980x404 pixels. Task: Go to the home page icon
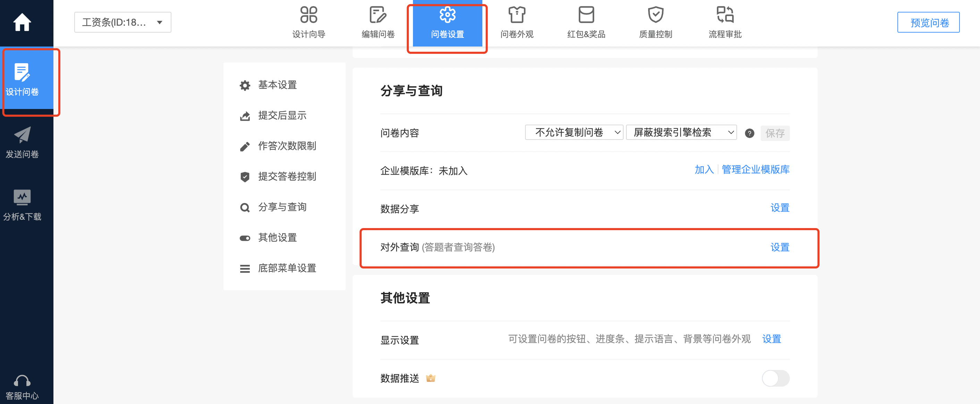tap(22, 22)
